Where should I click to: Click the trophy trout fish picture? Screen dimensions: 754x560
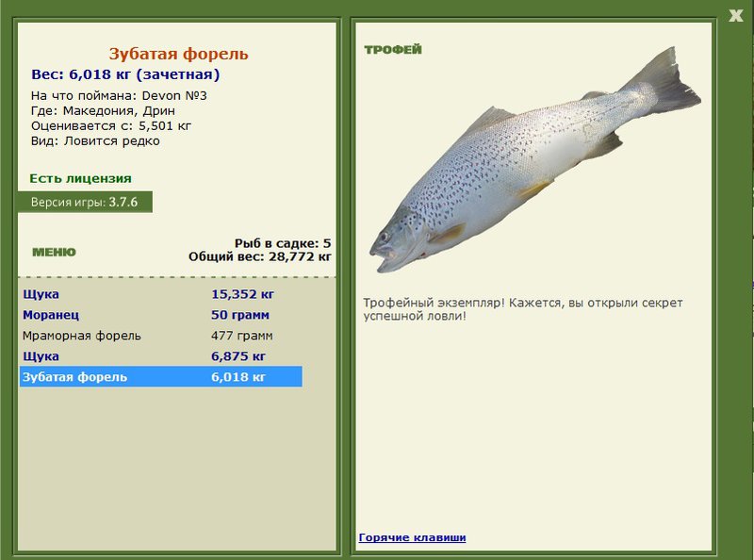click(x=534, y=161)
